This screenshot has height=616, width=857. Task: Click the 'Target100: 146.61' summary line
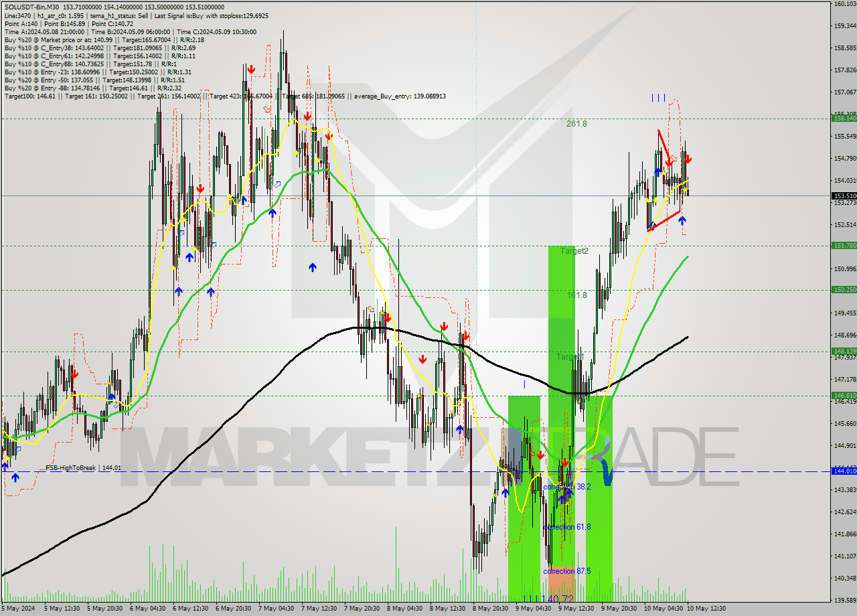coord(225,96)
